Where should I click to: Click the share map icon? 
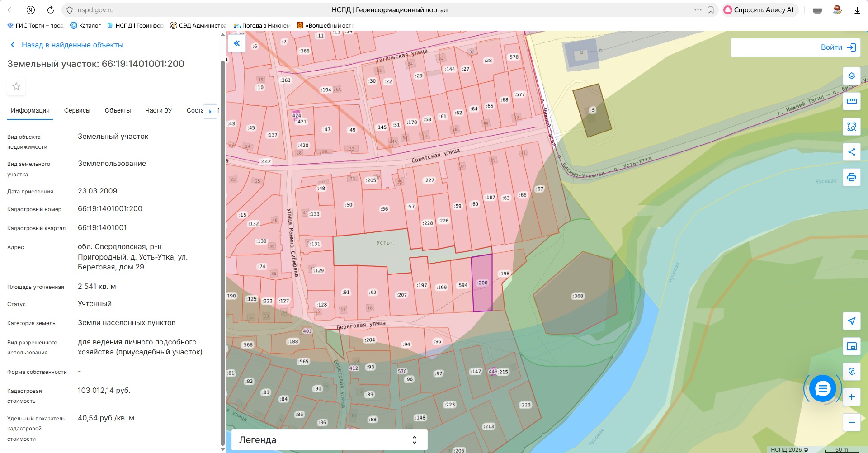(851, 152)
